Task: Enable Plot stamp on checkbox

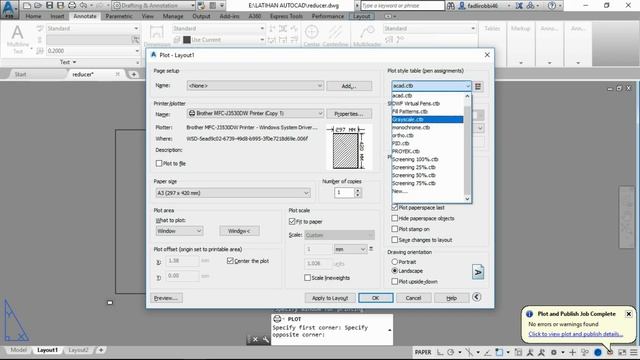Action: 395,229
